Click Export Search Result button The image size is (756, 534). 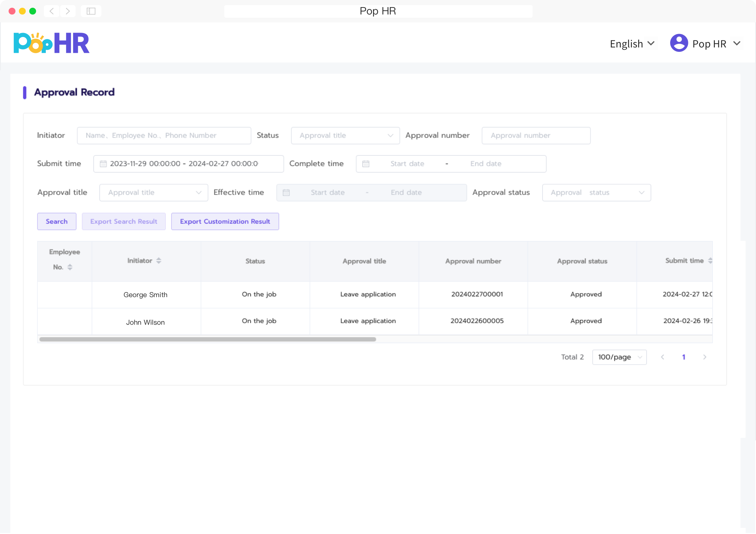(x=124, y=221)
